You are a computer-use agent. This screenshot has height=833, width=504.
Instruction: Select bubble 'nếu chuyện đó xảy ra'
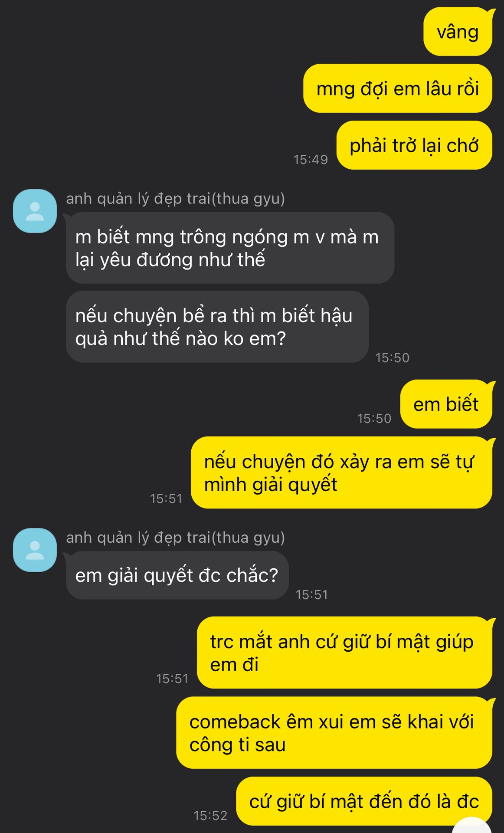(341, 473)
